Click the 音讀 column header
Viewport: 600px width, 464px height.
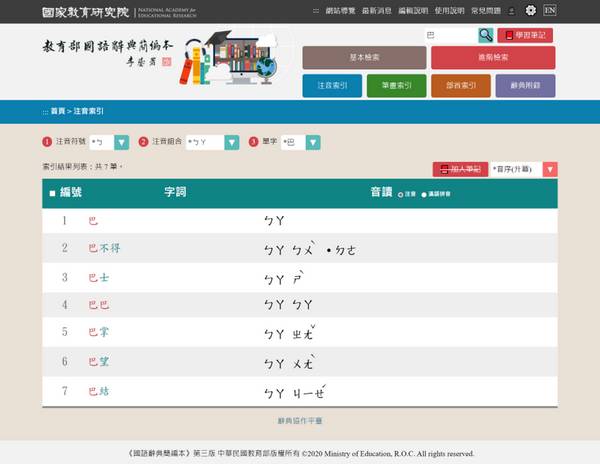tap(381, 192)
